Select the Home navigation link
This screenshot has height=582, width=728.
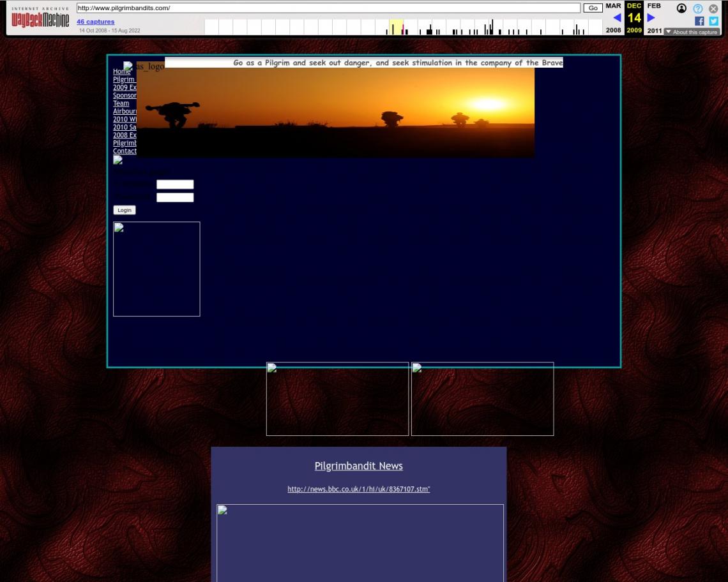[121, 71]
